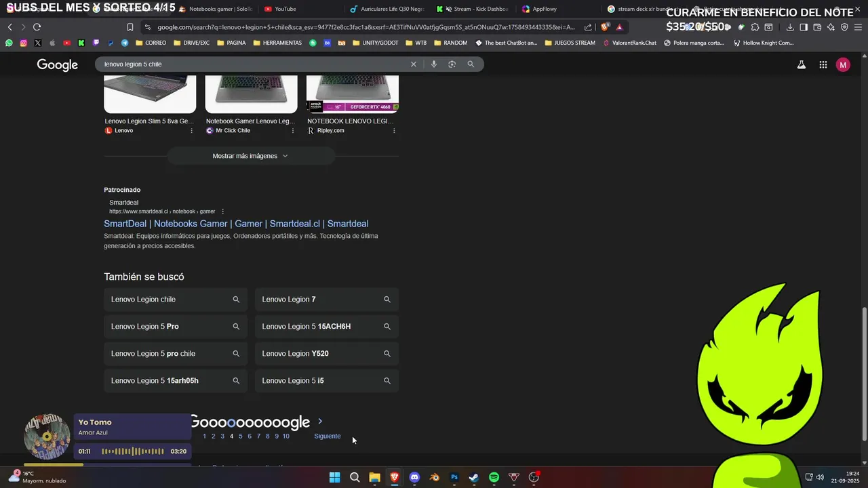Open the WTB bookmarks folder
The width and height of the screenshot is (868, 488).
[x=416, y=43]
